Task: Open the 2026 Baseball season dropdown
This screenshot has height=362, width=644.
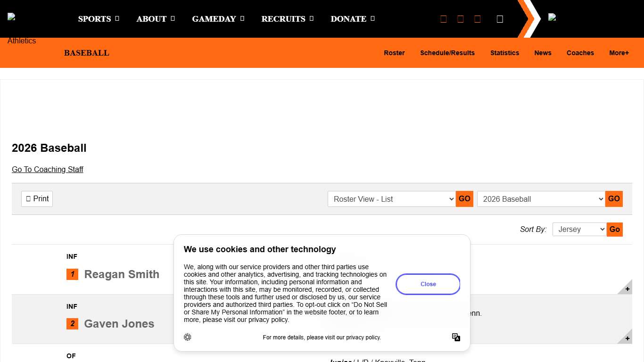Action: (x=541, y=199)
